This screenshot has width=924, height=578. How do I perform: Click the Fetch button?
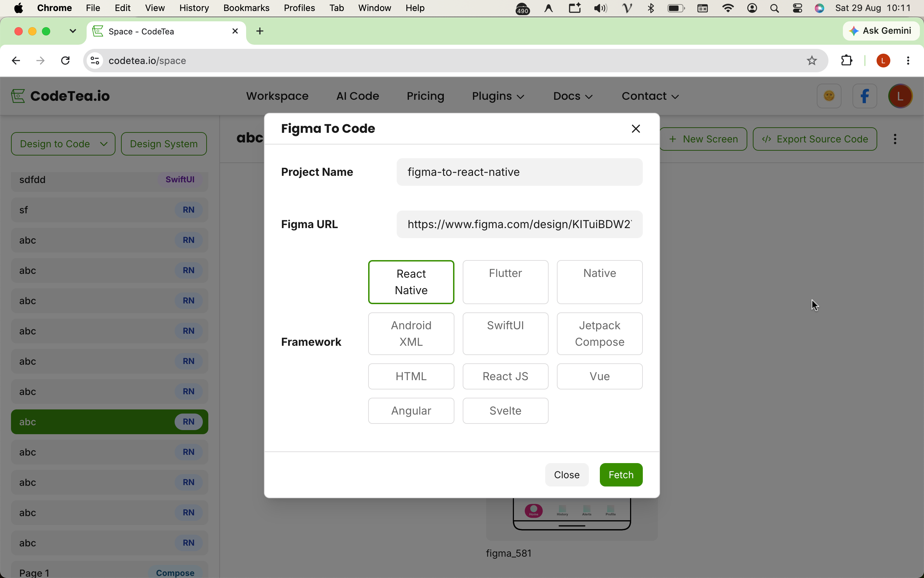tap(621, 475)
